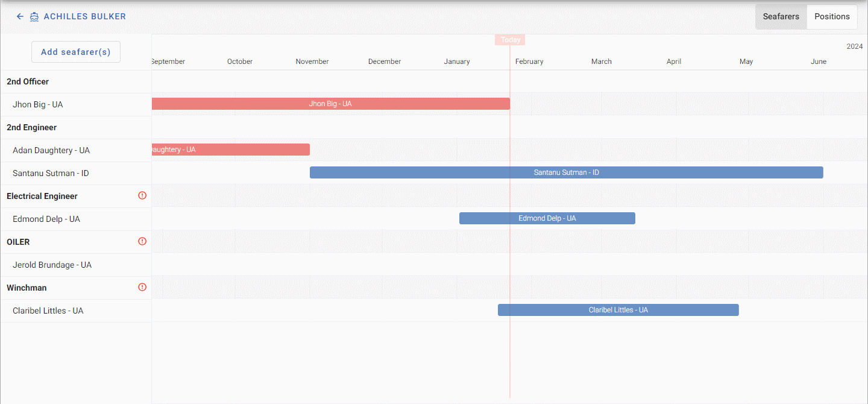This screenshot has width=868, height=404.
Task: Select Santanu Sutman's blue assignment bar
Action: coord(566,172)
